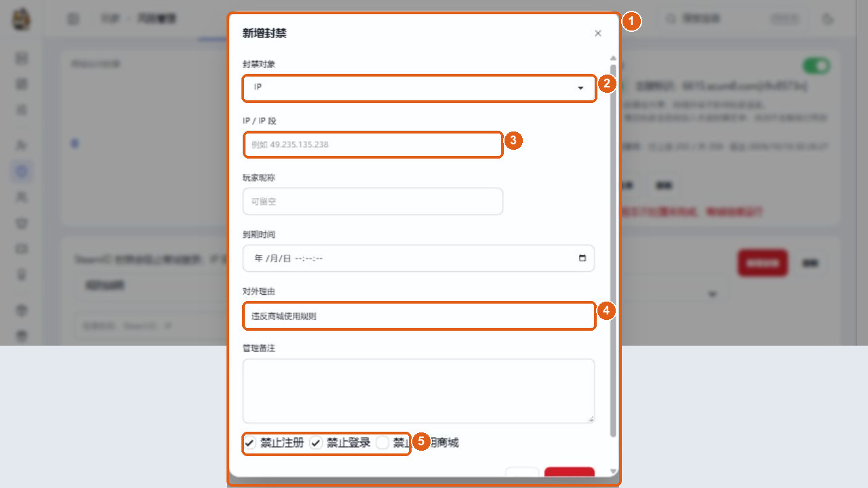Toggle the green switch on the background page
This screenshot has height=488, width=868.
click(x=816, y=66)
